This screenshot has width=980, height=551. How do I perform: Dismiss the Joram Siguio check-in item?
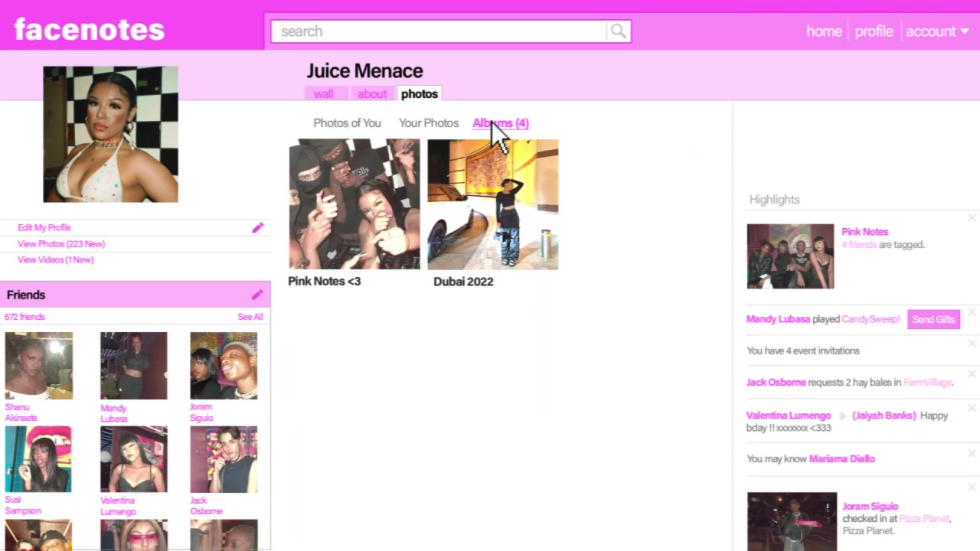pyautogui.click(x=972, y=487)
